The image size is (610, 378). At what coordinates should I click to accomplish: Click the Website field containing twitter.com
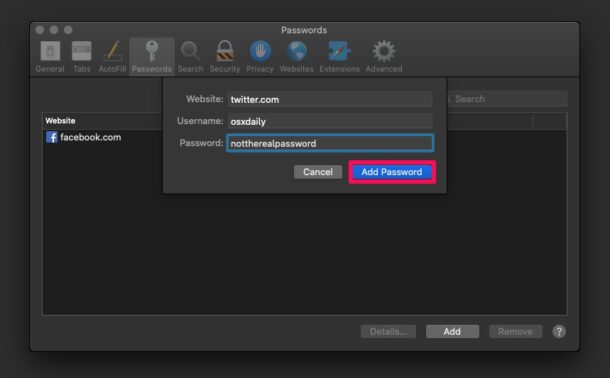pyautogui.click(x=330, y=99)
